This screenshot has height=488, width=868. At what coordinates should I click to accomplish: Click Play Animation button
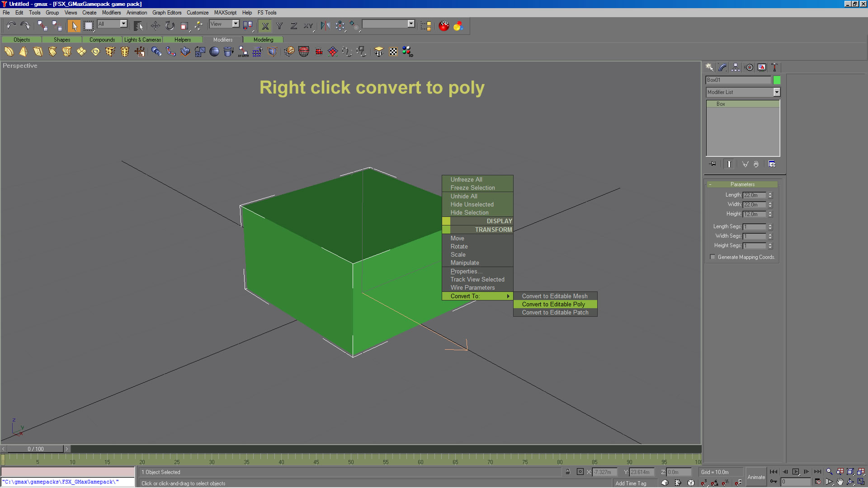coord(796,472)
